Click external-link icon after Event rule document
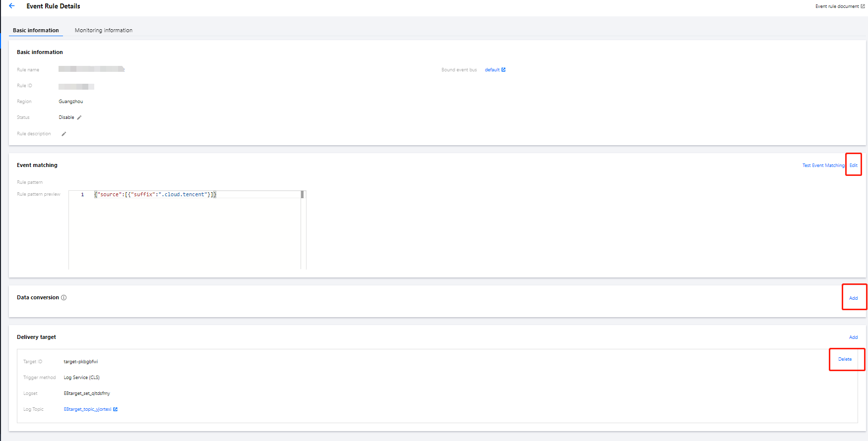The width and height of the screenshot is (868, 441). 863,6
